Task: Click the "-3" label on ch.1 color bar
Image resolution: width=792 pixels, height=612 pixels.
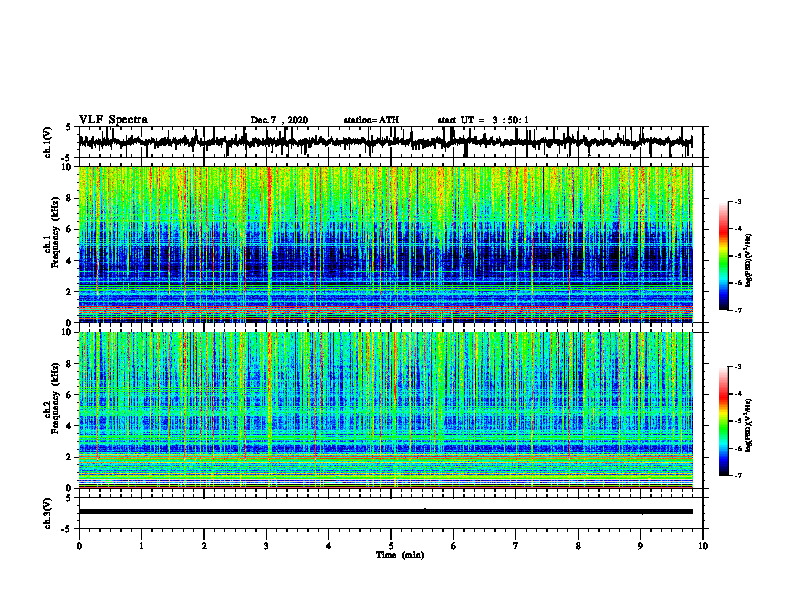Action: (x=738, y=202)
